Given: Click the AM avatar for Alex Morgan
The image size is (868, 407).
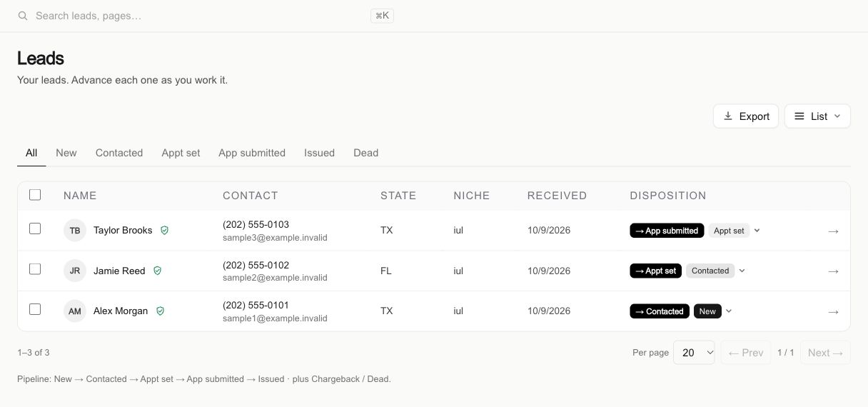Looking at the screenshot, I should tap(75, 311).
